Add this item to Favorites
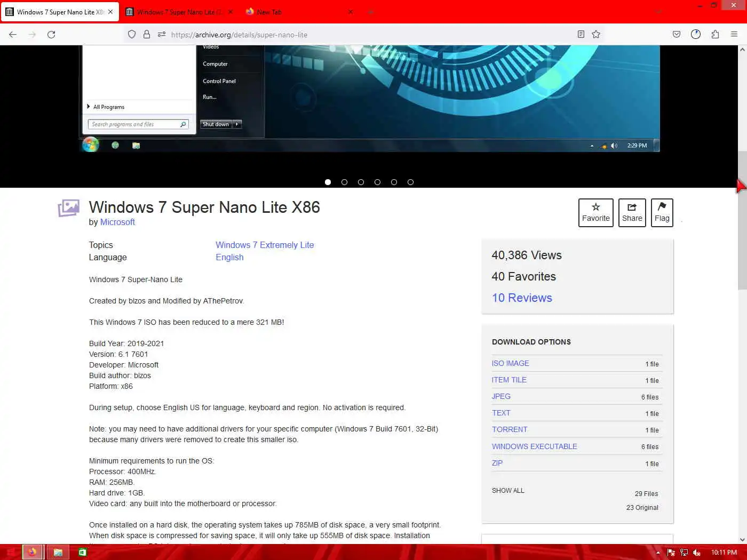The image size is (747, 560). 596,213
